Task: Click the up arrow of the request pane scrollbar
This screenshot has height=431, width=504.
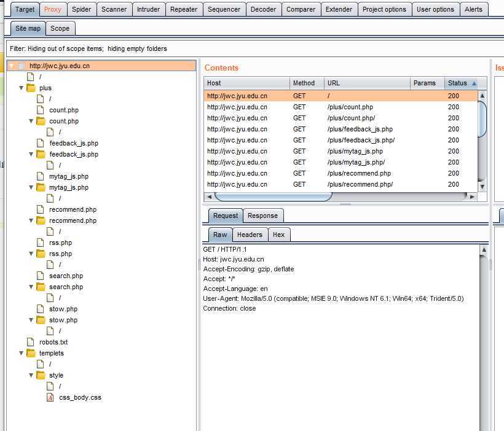Action: 484,249
